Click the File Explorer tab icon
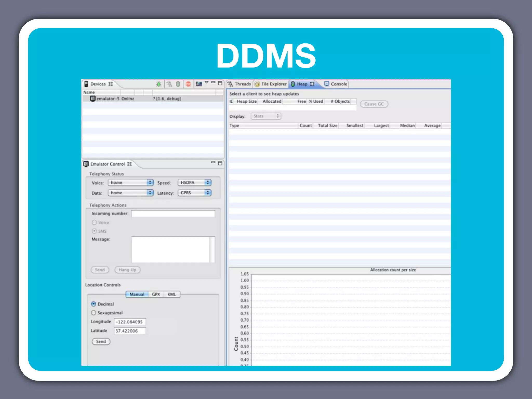Screen dimensions: 532x399 point(257,84)
